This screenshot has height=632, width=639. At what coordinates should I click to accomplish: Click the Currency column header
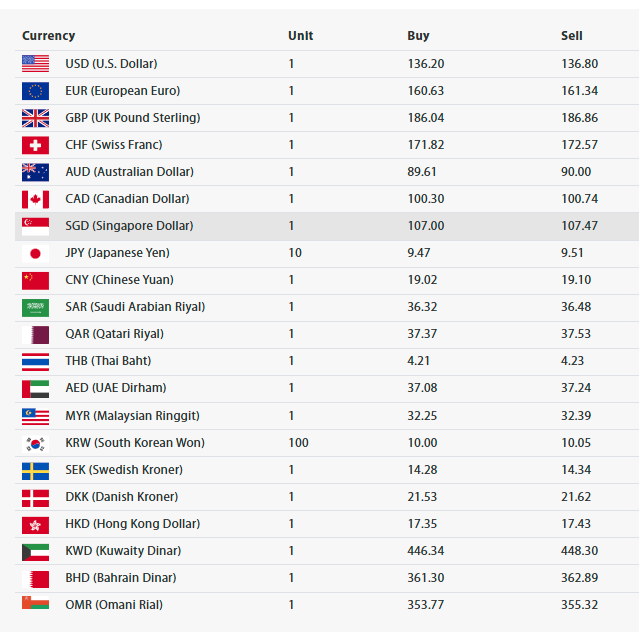pyautogui.click(x=48, y=36)
